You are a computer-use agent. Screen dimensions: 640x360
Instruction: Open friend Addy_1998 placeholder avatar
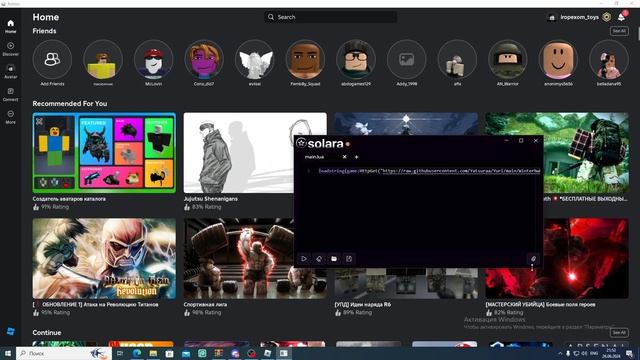pos(407,60)
